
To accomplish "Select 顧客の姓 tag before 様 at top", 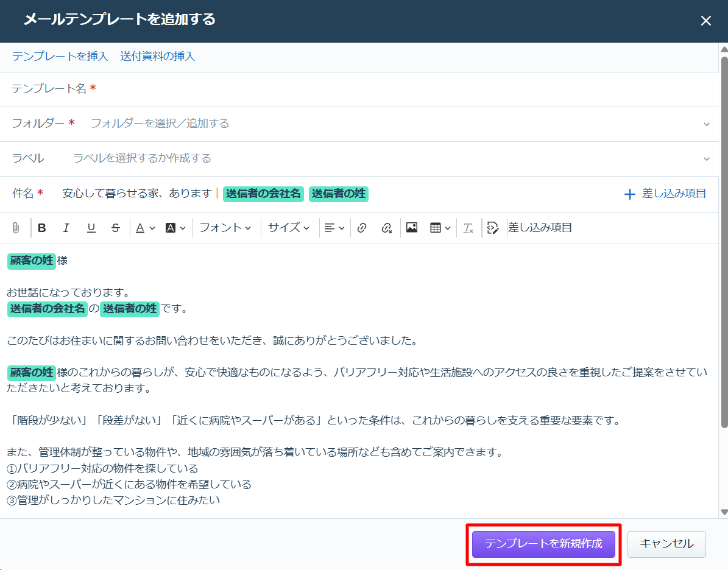I will pyautogui.click(x=32, y=261).
